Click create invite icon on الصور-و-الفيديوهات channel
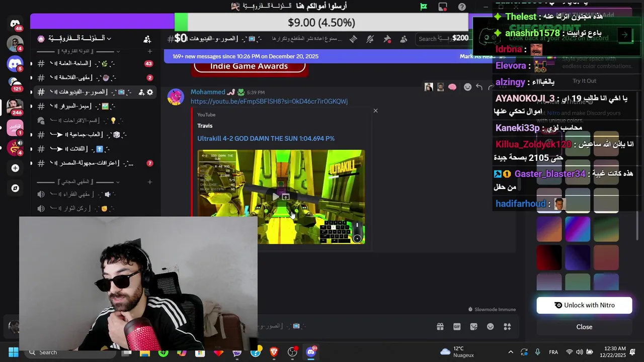The height and width of the screenshot is (362, 644). [x=141, y=92]
